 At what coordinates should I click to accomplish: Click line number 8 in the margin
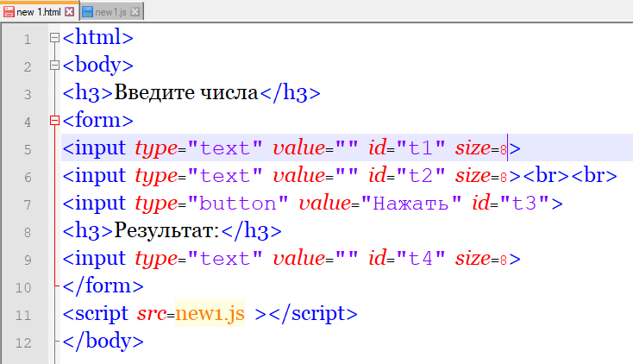[28, 232]
